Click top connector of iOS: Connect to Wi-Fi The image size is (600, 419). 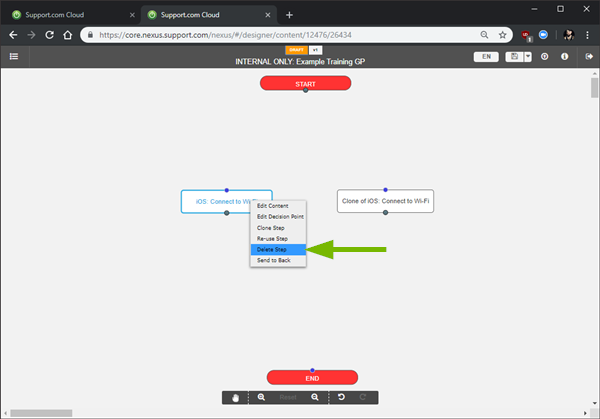pyautogui.click(x=227, y=190)
